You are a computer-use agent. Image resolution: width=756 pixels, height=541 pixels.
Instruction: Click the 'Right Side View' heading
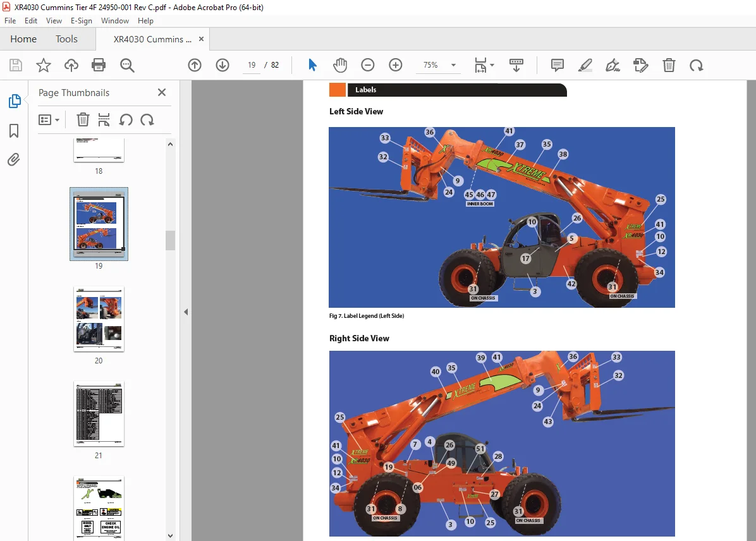click(359, 339)
